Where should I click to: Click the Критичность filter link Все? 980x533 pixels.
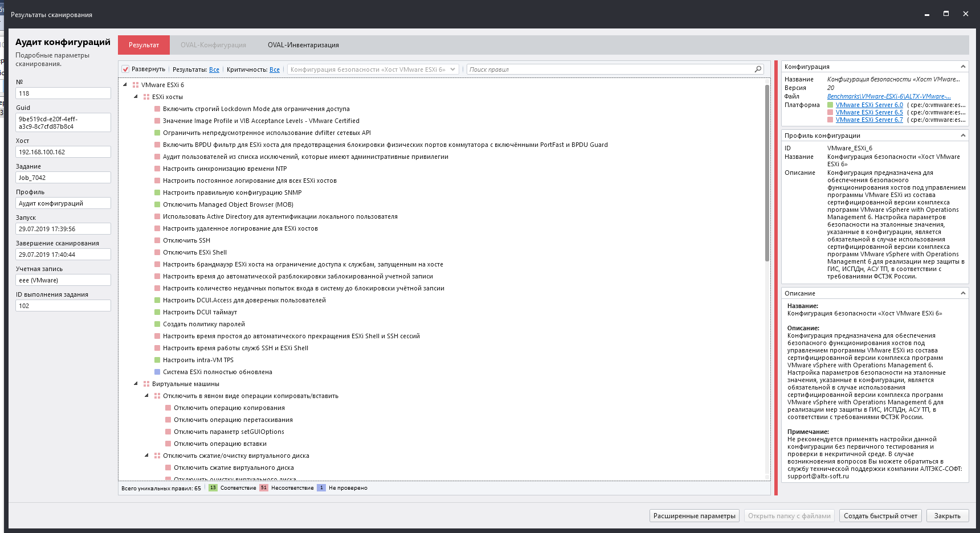click(x=275, y=69)
